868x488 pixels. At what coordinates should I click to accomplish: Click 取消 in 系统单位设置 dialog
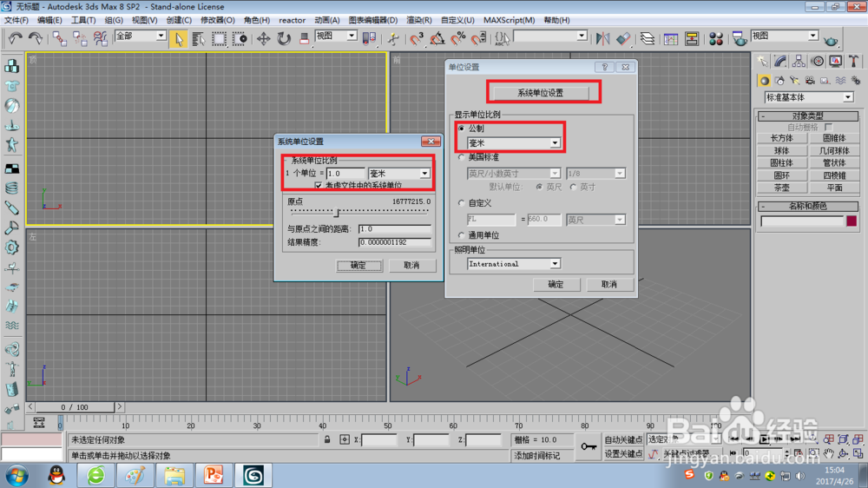(411, 266)
